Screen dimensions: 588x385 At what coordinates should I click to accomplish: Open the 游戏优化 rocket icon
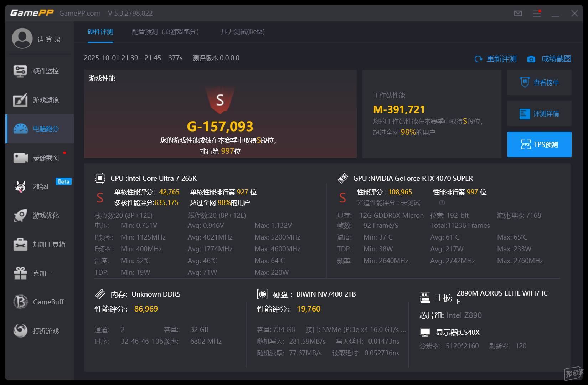click(x=20, y=215)
